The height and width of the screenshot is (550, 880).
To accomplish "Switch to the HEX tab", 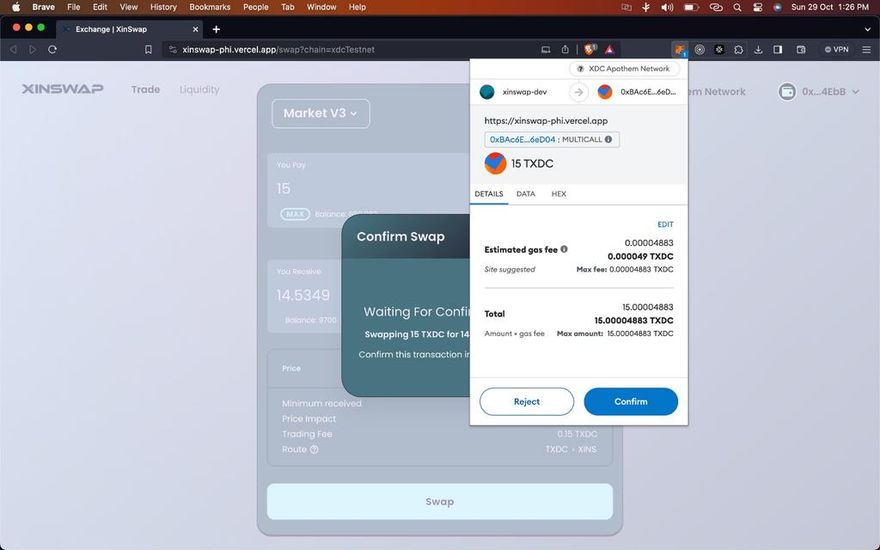I will click(558, 194).
